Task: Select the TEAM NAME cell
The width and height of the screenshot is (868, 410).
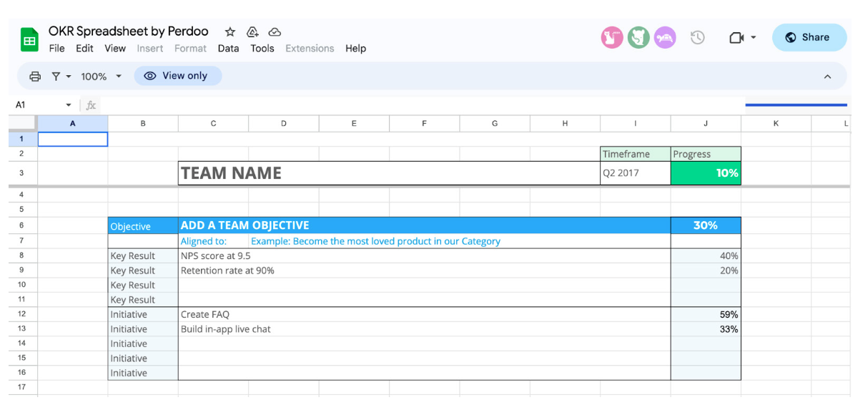Action: click(x=389, y=173)
